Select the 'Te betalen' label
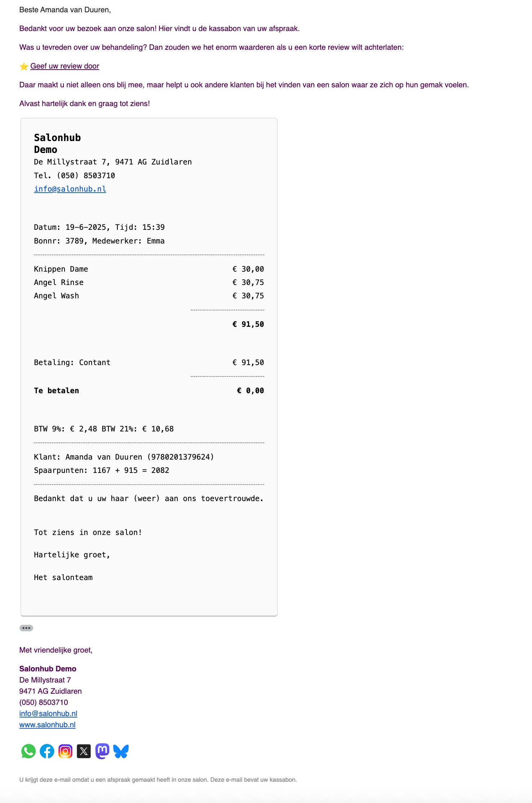Image resolution: width=532 pixels, height=803 pixels. tap(56, 391)
